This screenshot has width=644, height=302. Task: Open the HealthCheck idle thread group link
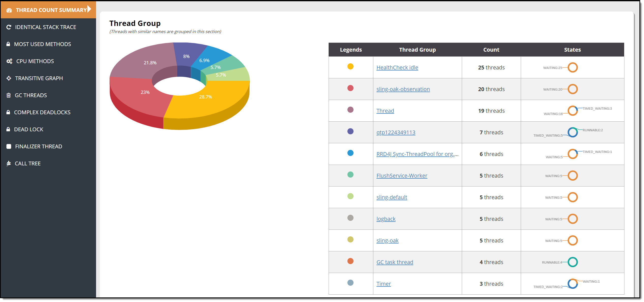pos(397,68)
